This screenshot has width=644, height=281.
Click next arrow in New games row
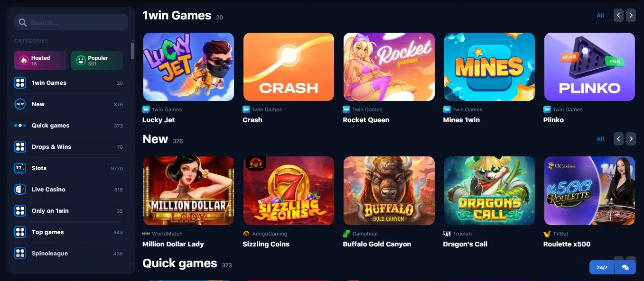(x=631, y=139)
